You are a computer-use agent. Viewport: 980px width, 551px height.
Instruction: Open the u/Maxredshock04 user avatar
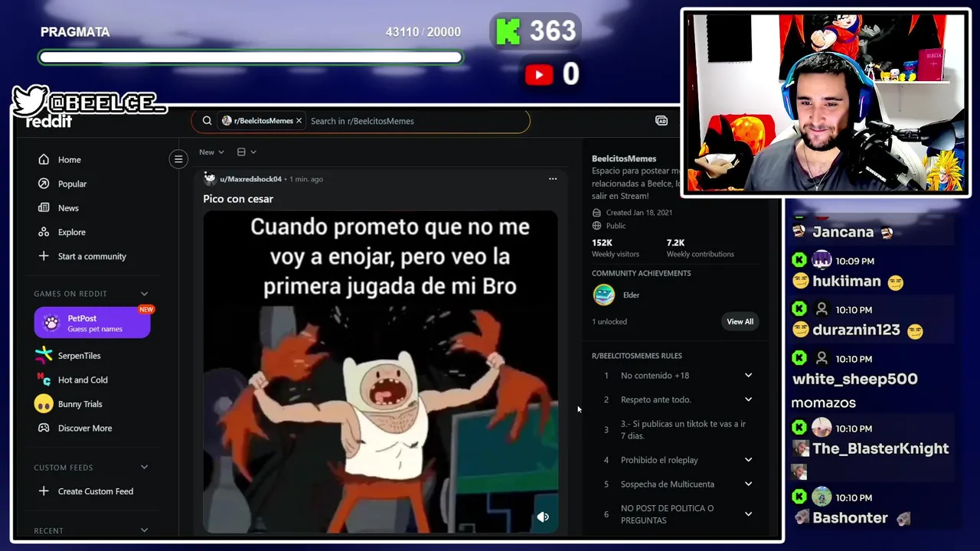[210, 178]
